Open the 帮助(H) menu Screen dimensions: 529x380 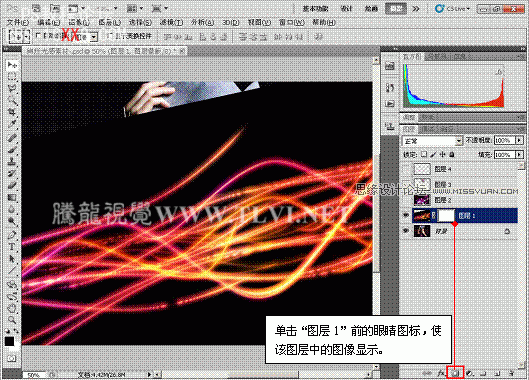point(324,22)
